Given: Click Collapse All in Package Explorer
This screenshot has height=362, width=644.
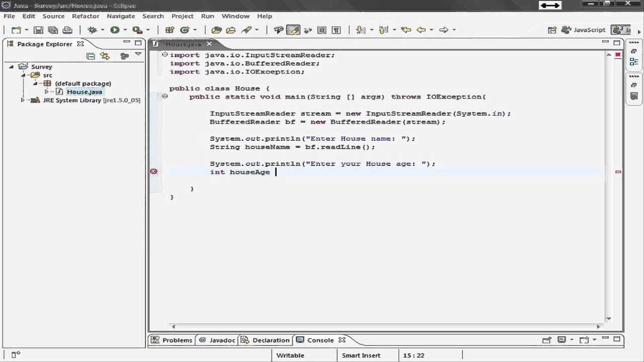Looking at the screenshot, I should click(x=91, y=56).
